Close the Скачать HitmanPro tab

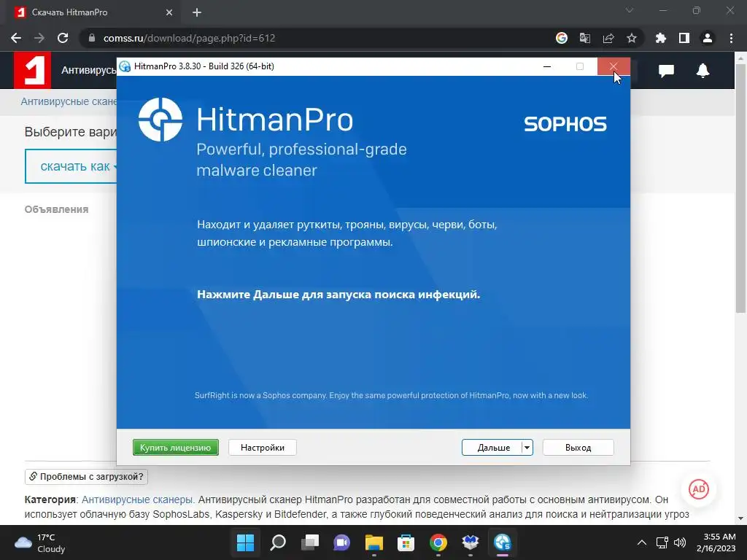click(x=169, y=12)
